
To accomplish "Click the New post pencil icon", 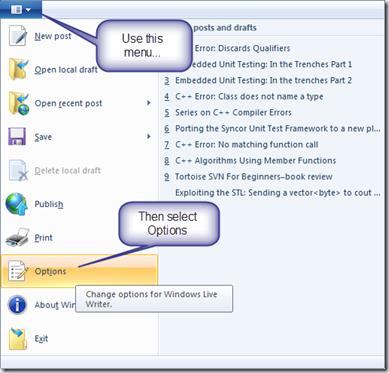I will pyautogui.click(x=17, y=36).
